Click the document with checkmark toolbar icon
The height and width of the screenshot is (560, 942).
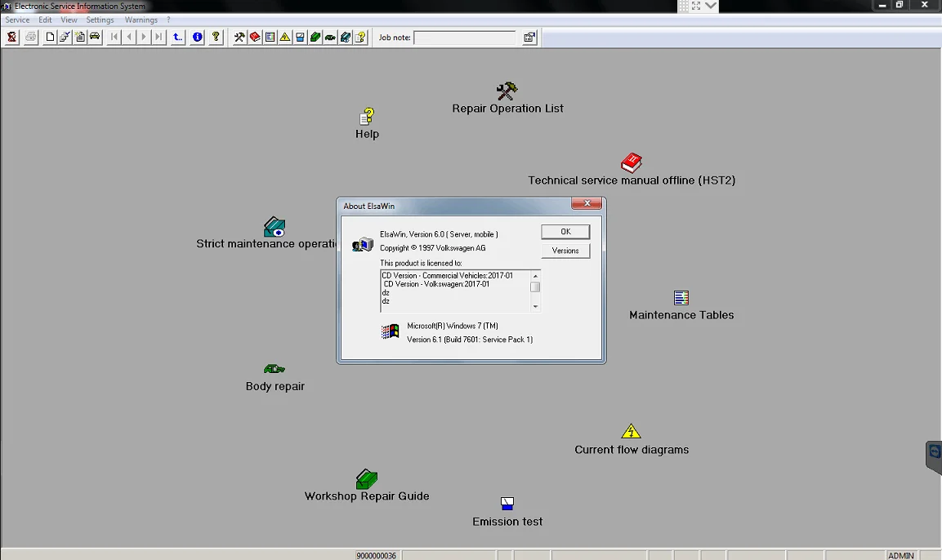[x=65, y=38]
